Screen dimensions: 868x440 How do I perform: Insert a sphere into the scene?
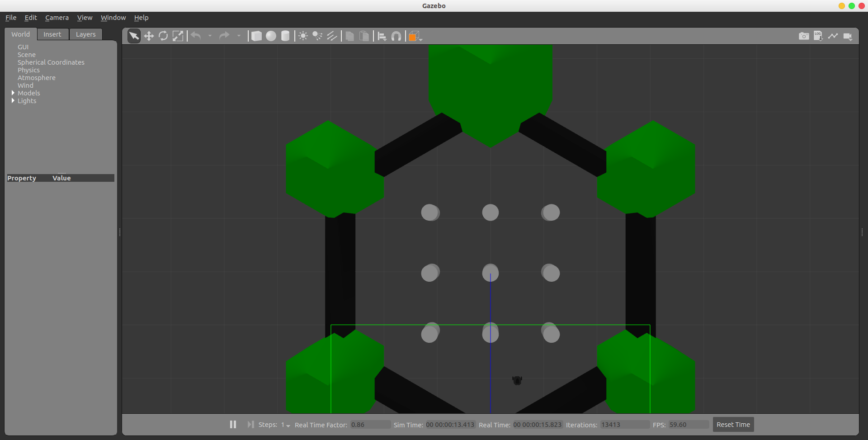271,36
